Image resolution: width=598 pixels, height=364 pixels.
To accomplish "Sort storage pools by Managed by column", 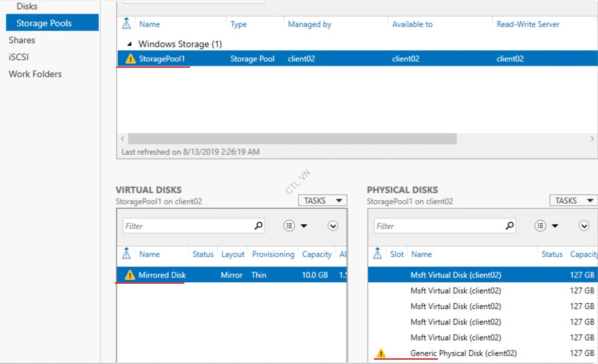I will [309, 25].
